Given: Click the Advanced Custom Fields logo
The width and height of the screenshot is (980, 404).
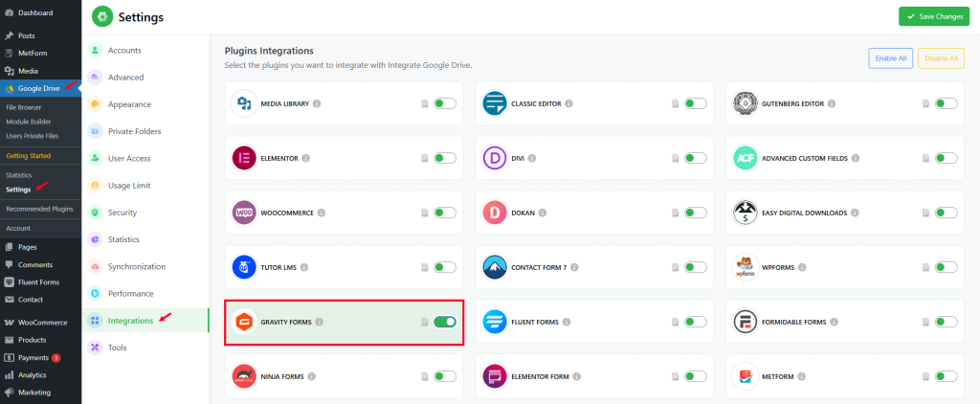Looking at the screenshot, I should tap(746, 158).
